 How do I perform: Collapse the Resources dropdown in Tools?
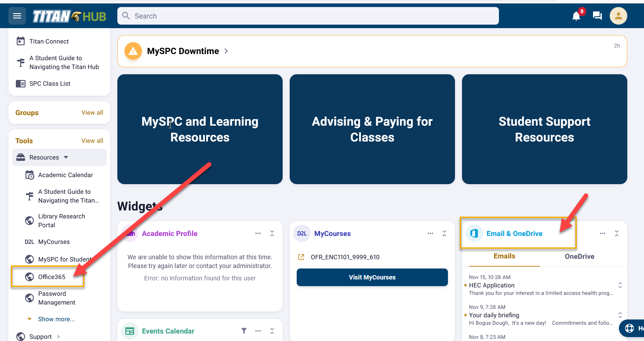point(65,157)
